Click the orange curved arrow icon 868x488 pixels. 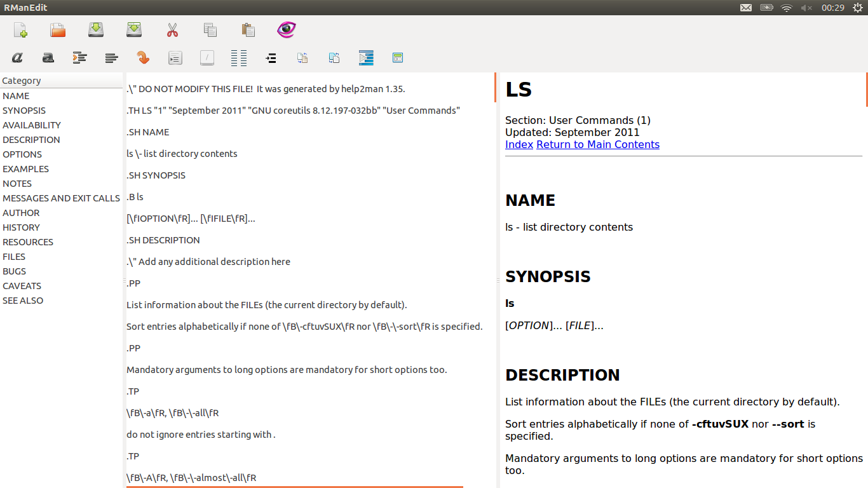click(144, 58)
